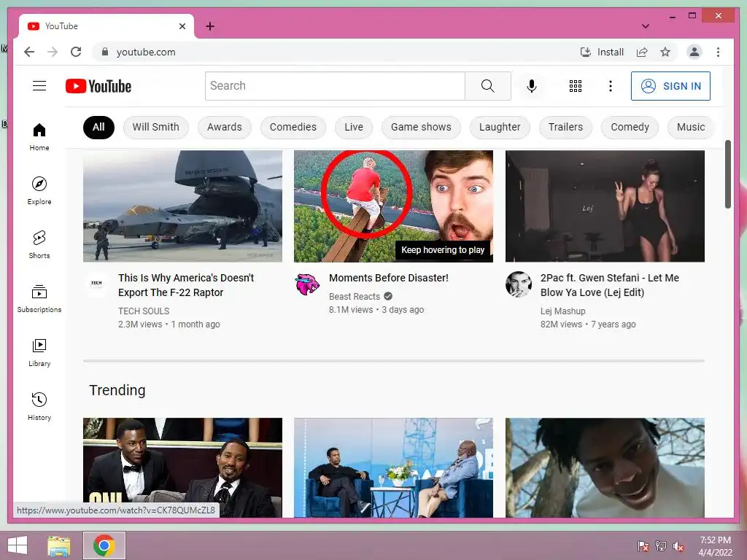Select the Comedy chip
The width and height of the screenshot is (747, 560).
pyautogui.click(x=630, y=127)
